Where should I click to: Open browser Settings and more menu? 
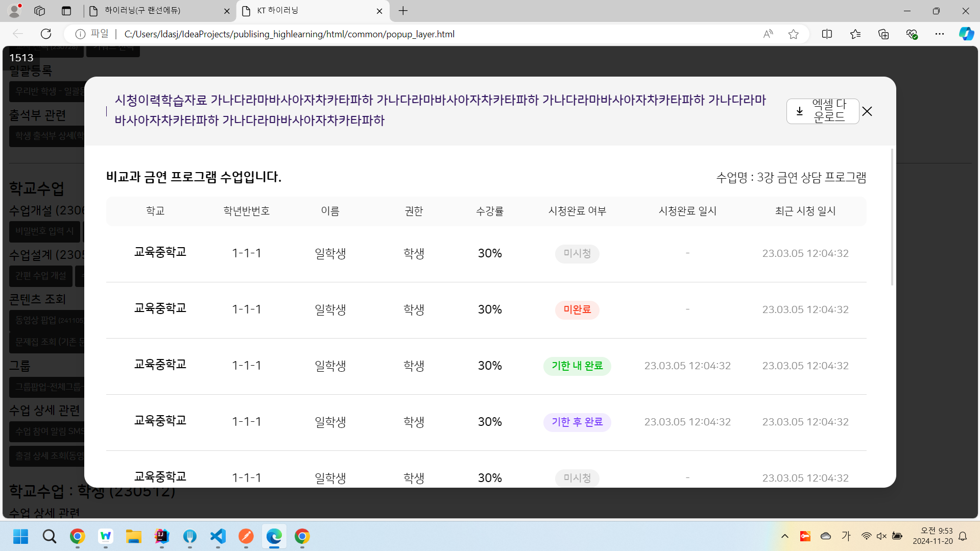940,34
